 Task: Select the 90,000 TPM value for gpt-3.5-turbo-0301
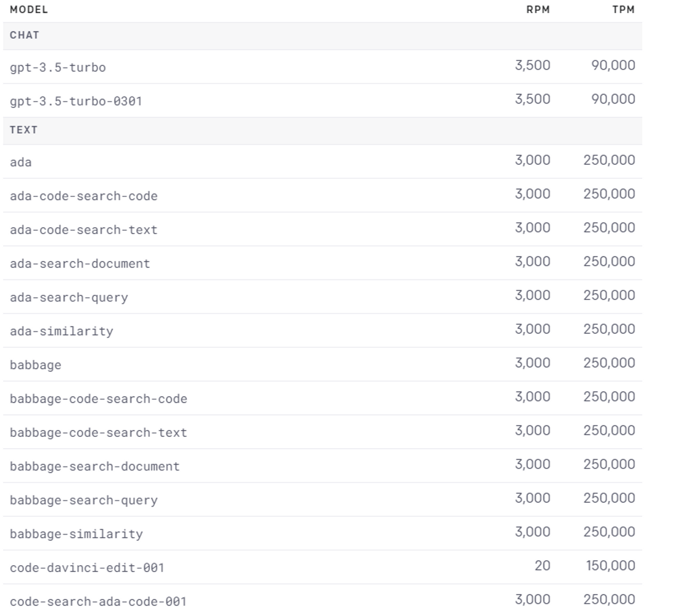[x=613, y=99]
